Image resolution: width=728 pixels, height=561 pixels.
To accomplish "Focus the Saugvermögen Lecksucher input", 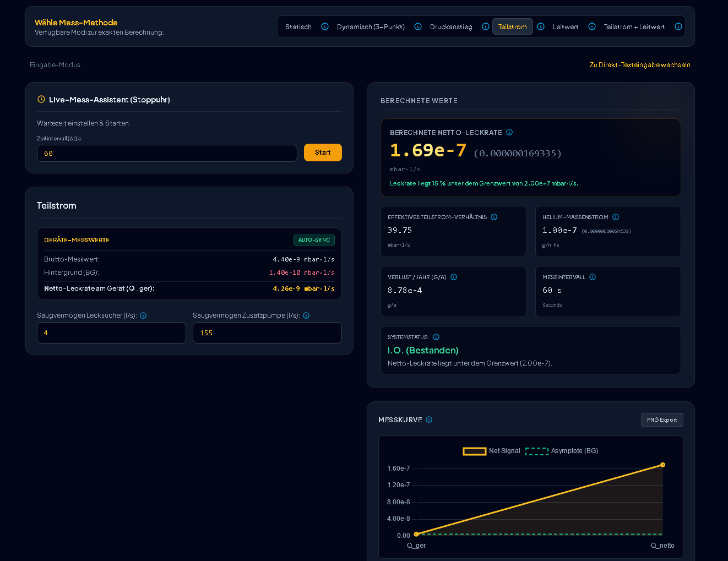I will 111,333.
